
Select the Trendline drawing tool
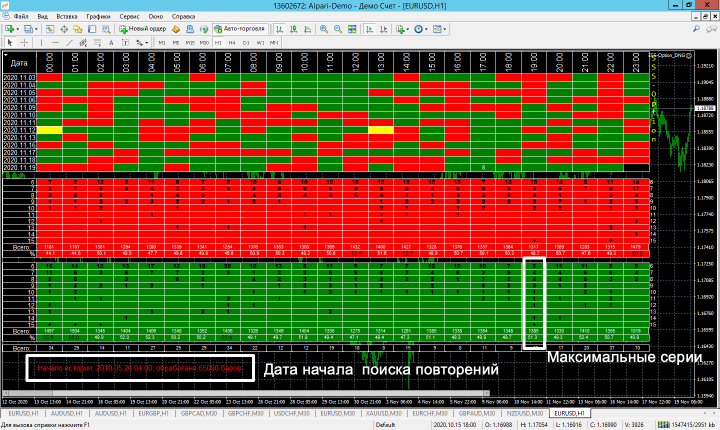67,44
